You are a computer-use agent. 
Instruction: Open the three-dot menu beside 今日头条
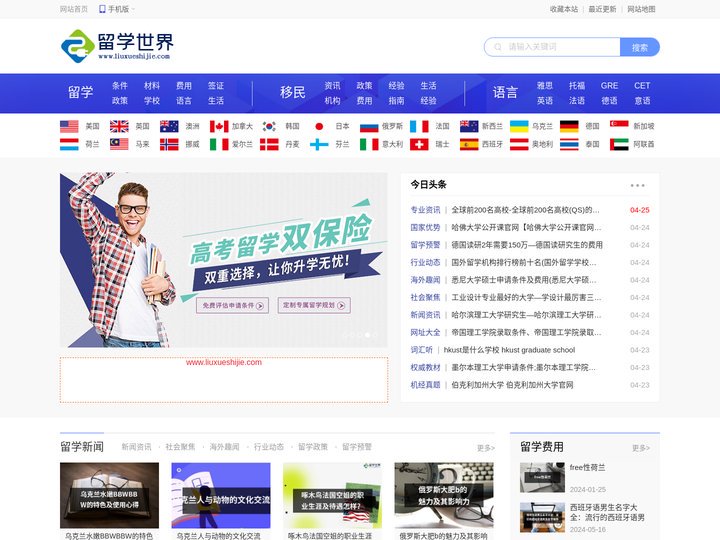tap(637, 186)
